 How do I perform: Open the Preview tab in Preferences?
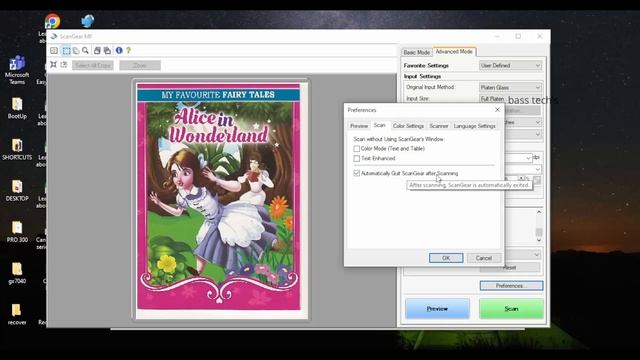[359, 126]
